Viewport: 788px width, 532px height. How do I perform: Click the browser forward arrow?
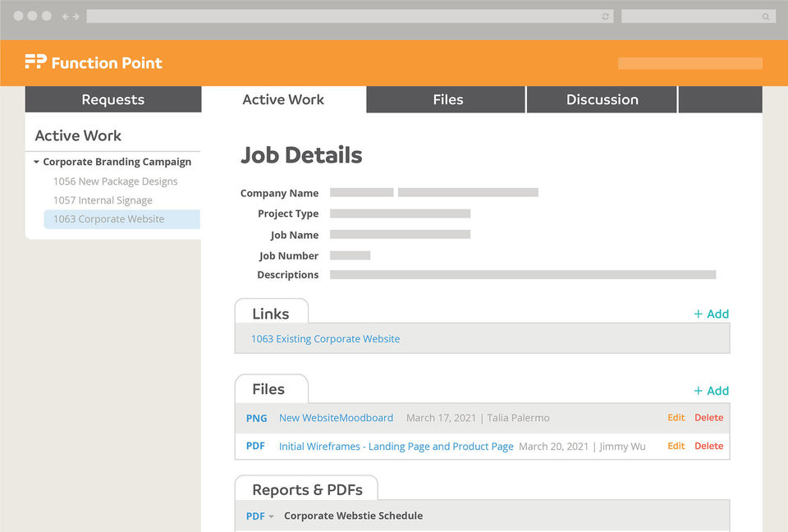point(76,16)
